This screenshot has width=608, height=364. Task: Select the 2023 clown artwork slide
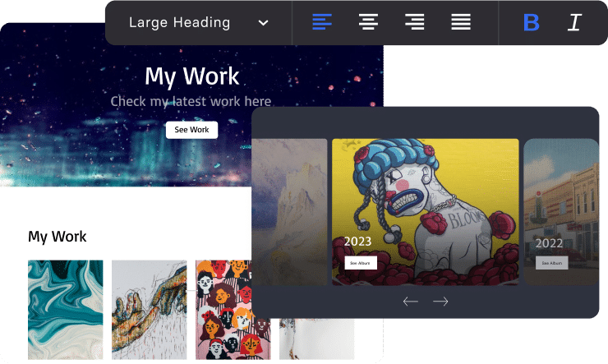coord(426,212)
